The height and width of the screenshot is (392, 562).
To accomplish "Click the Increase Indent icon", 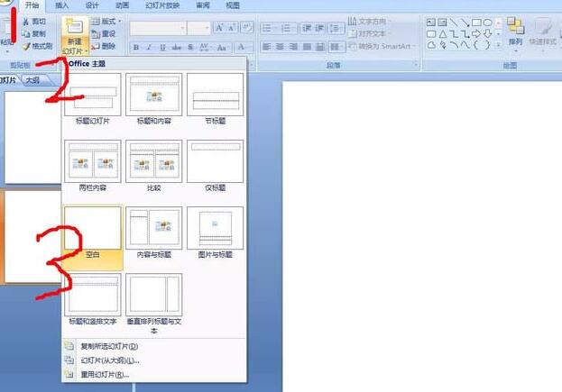I will pyautogui.click(x=319, y=28).
